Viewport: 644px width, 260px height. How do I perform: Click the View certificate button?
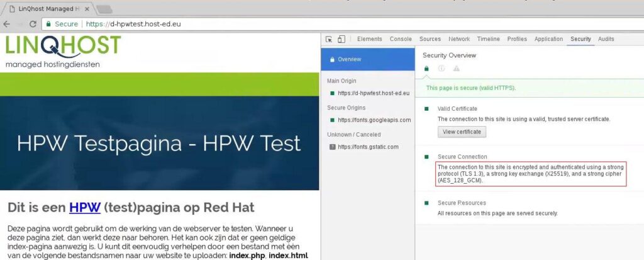(462, 132)
